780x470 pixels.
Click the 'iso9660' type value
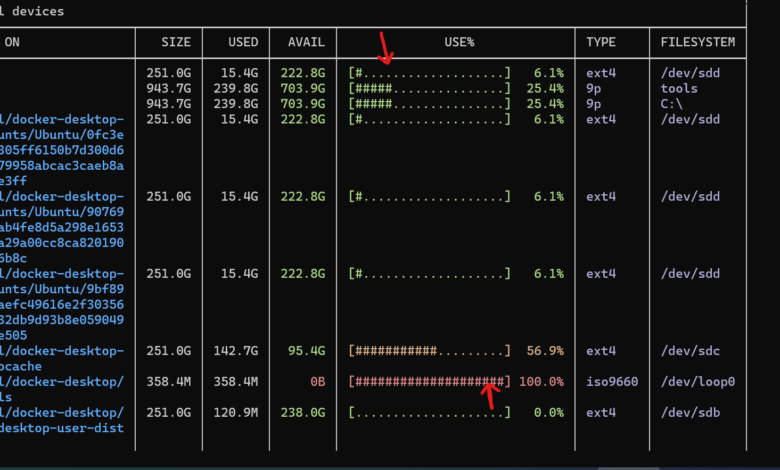click(612, 382)
